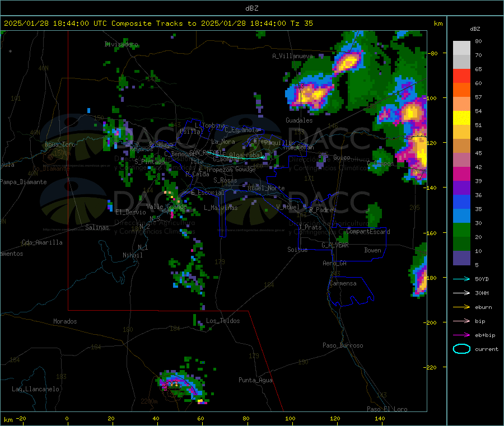The width and height of the screenshot is (504, 426).
Task: Select the blue 35 dBZ color swatch
Action: click(461, 202)
